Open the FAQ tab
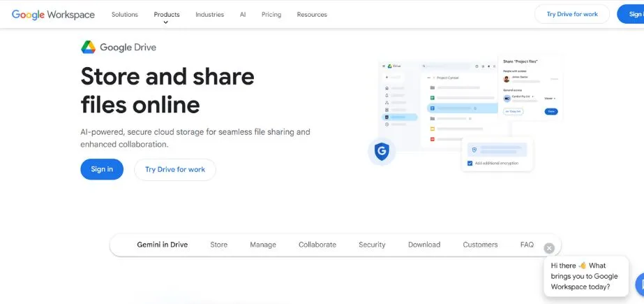The image size is (644, 304). pos(527,245)
